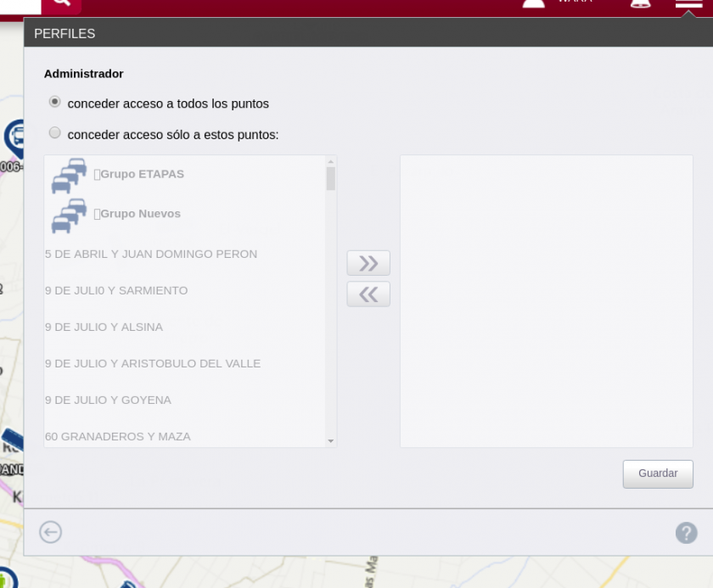The image size is (713, 588).
Task: Select '9 DE JULIO Y ALSINA' point
Action: coord(104,327)
